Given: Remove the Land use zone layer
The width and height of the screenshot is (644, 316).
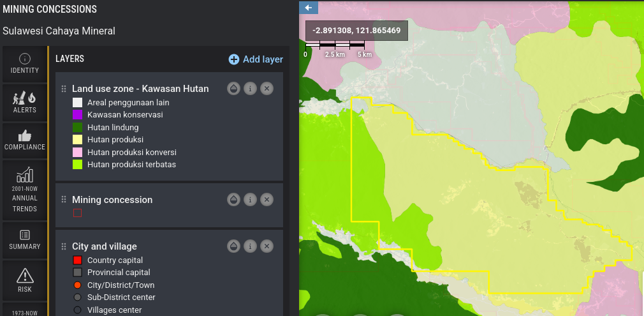Looking at the screenshot, I should click(267, 89).
